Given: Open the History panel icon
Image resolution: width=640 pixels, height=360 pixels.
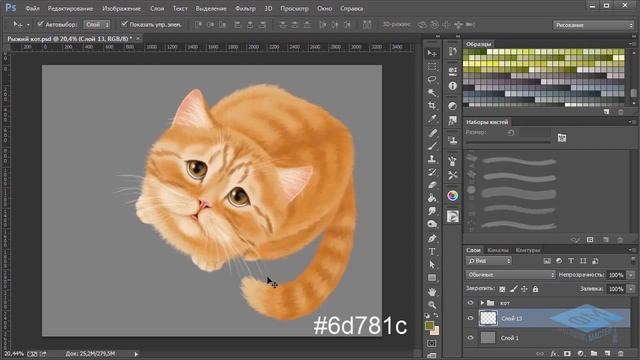Looking at the screenshot, I should pos(452,51).
